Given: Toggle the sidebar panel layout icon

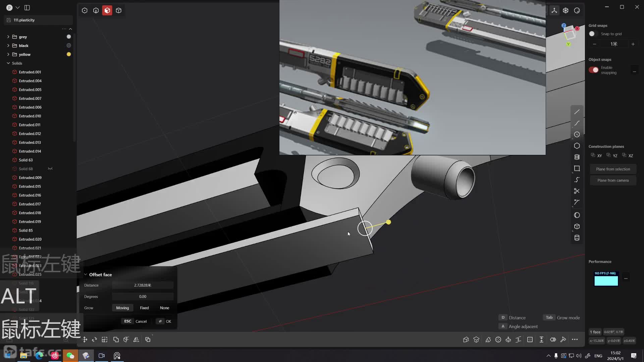Looking at the screenshot, I should (27, 7).
